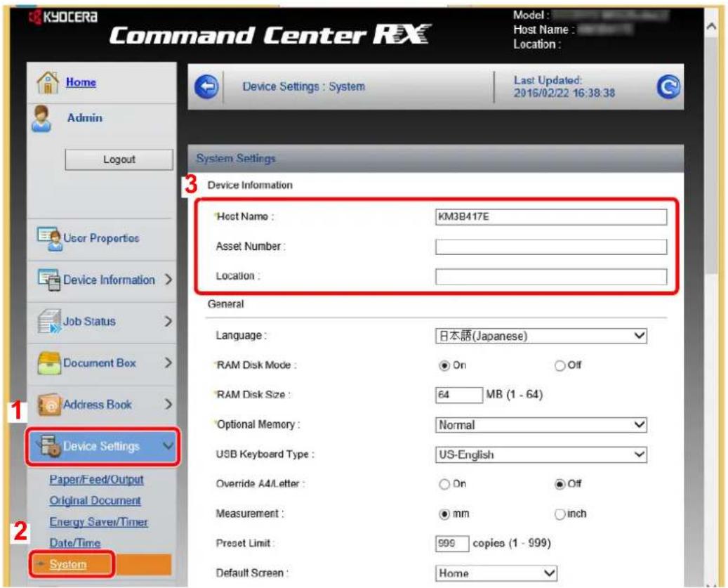Choose inch for Measurement
The height and width of the screenshot is (588, 728).
[x=560, y=514]
